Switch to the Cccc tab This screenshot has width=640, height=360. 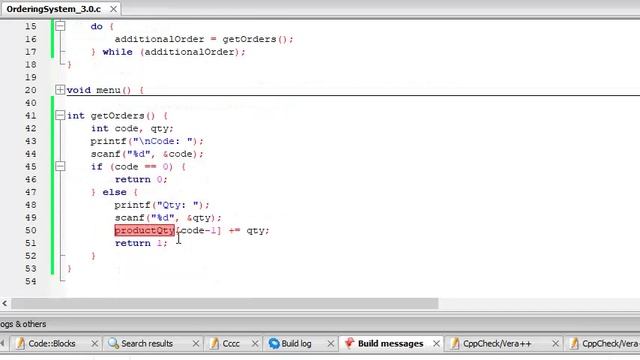[231, 344]
